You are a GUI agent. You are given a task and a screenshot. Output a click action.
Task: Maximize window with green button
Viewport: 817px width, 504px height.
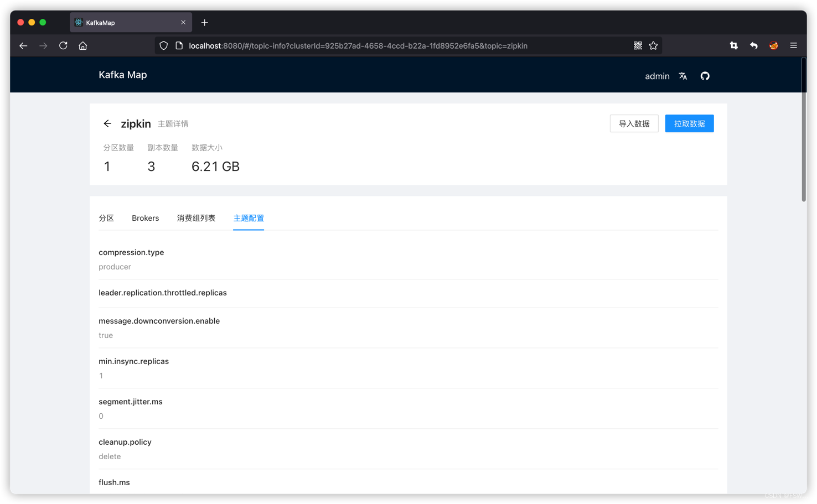click(x=43, y=22)
